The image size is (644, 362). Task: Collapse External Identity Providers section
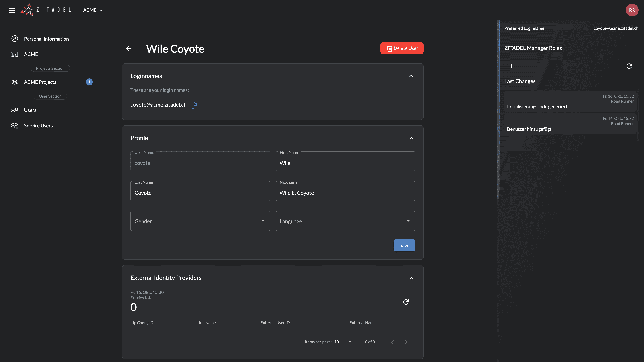click(x=411, y=278)
